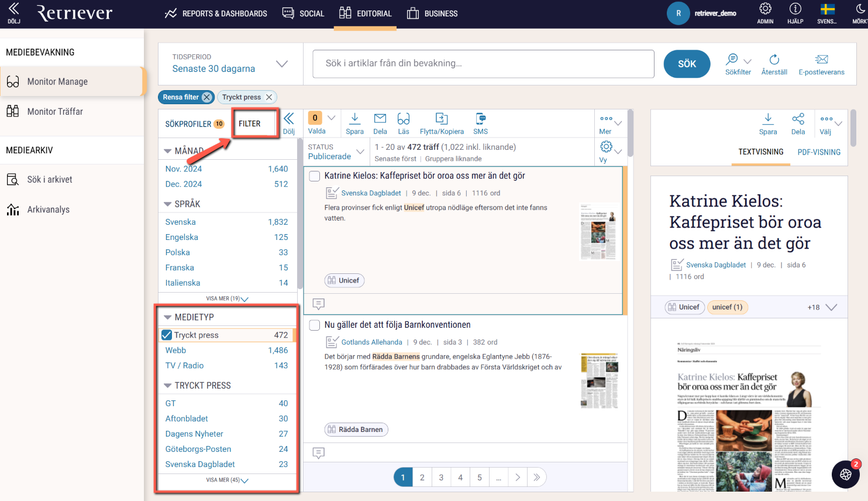Screen dimensions: 868x501
Task: Toggle dark mode moon icon
Action: tap(860, 13)
